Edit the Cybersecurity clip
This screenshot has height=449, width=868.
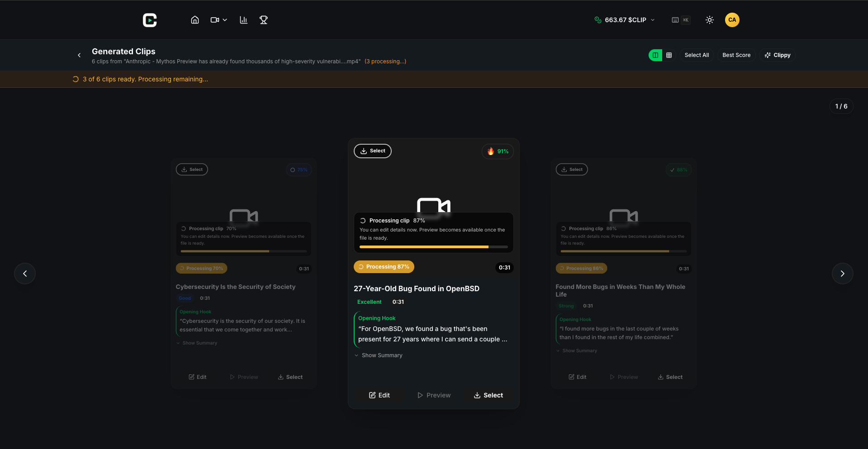(x=198, y=377)
